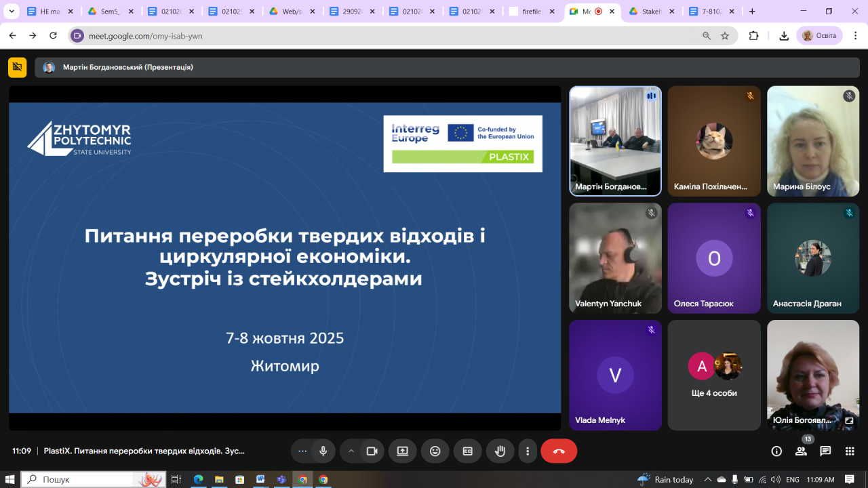The width and height of the screenshot is (868, 488).
Task: Expand the Chrome tab search dropdown
Action: click(12, 12)
